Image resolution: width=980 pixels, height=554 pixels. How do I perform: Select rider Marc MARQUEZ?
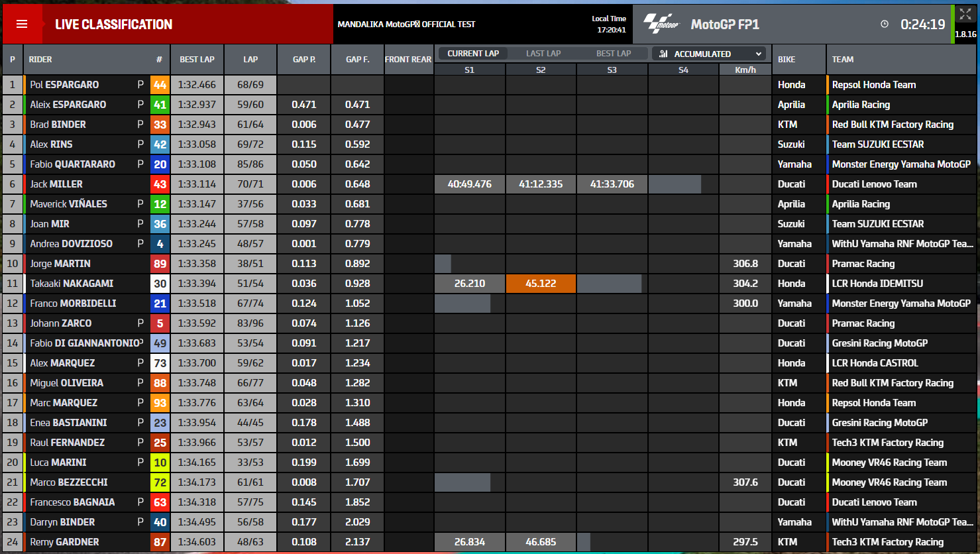click(64, 403)
